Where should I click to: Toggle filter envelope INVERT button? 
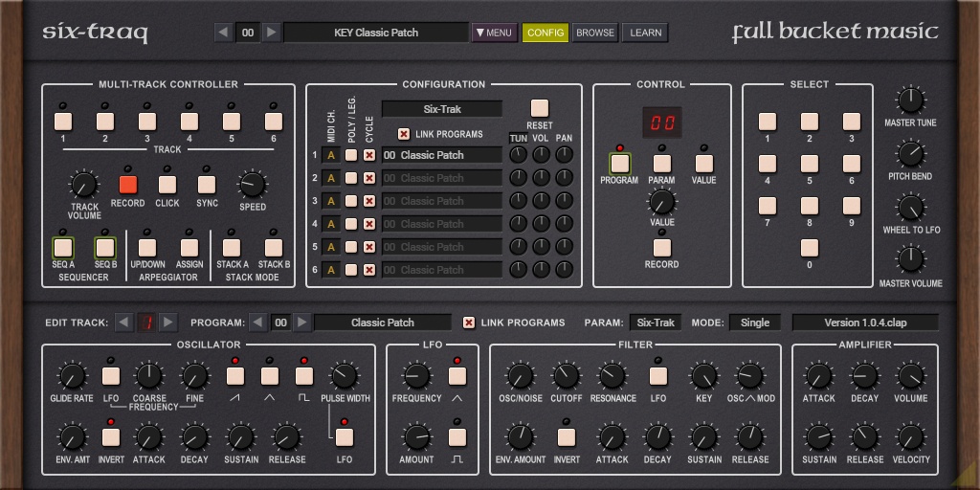tap(567, 437)
